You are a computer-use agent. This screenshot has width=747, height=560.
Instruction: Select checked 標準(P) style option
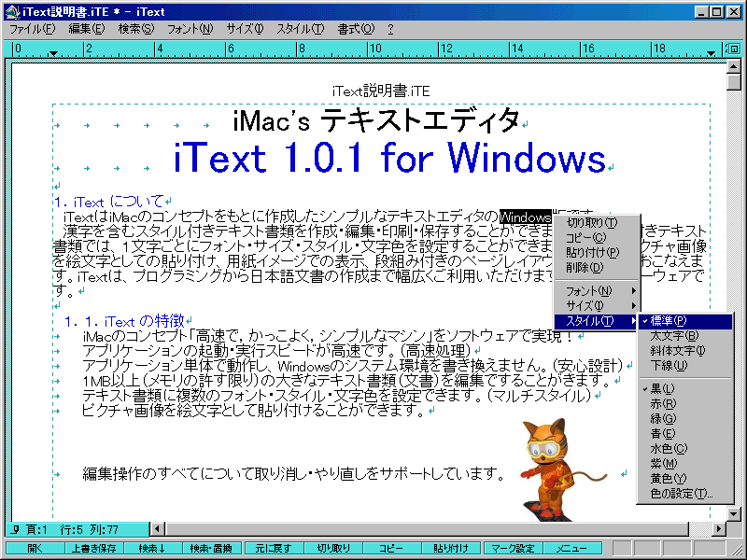pyautogui.click(x=685, y=321)
